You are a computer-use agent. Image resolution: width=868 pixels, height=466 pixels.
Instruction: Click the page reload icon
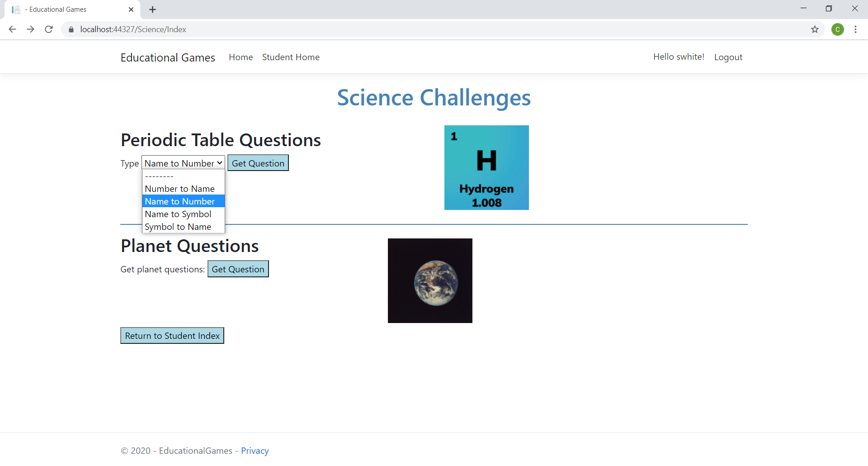tap(48, 29)
